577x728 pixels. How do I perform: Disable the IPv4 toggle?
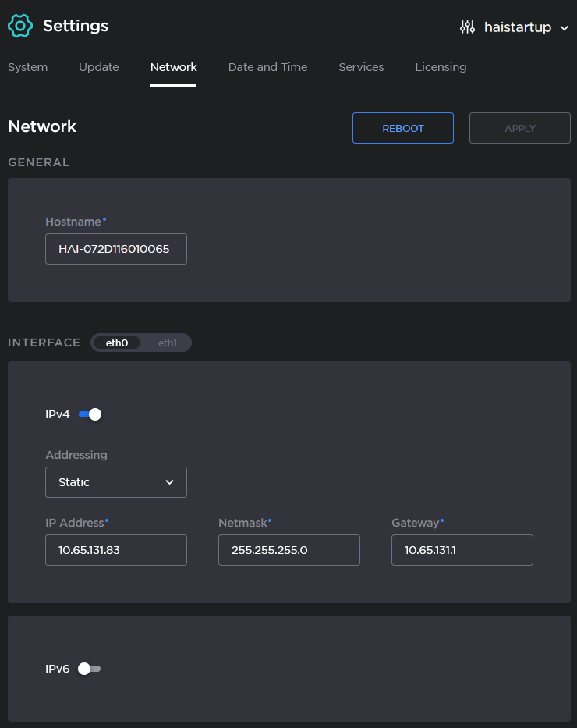tap(90, 414)
